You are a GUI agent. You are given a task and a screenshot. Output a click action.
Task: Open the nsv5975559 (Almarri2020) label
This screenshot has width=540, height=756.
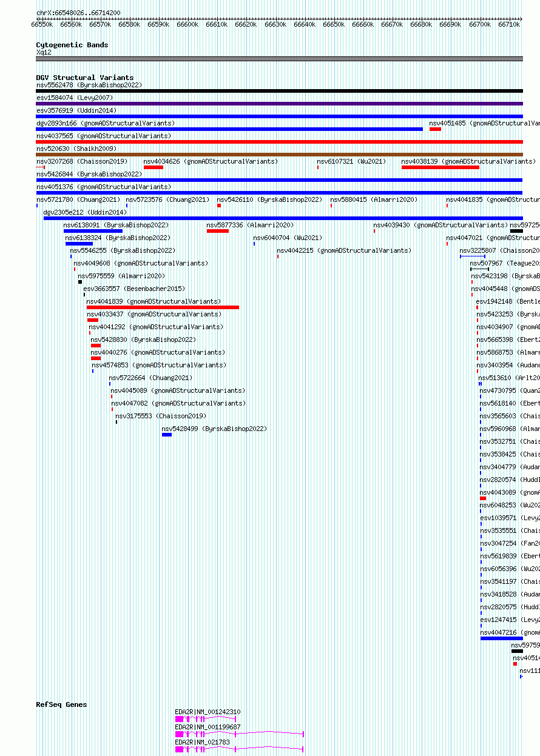[x=121, y=276]
